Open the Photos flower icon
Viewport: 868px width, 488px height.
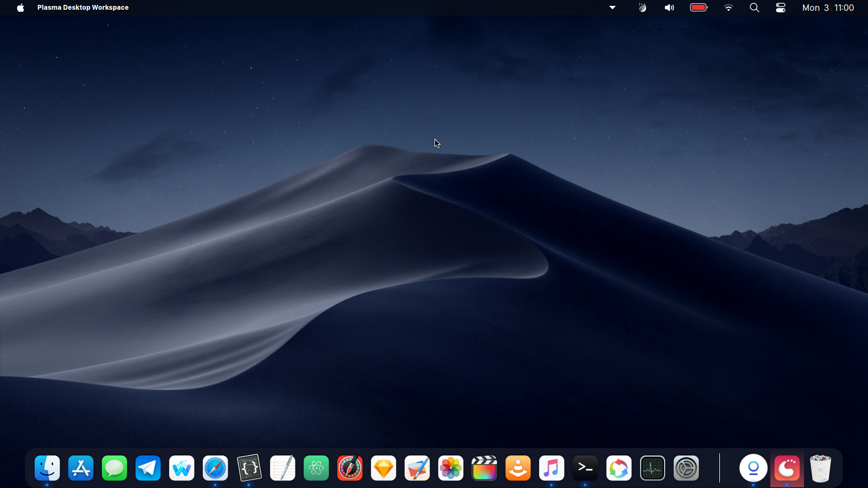tap(451, 468)
